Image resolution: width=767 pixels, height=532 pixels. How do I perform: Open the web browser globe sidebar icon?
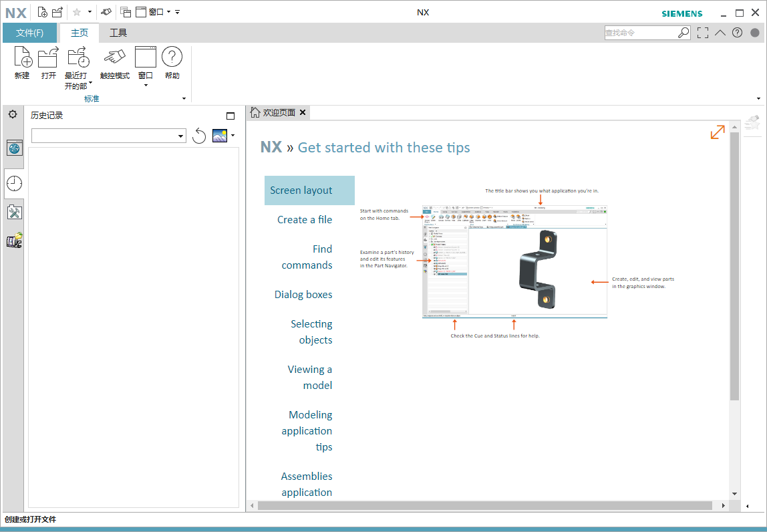[x=14, y=148]
